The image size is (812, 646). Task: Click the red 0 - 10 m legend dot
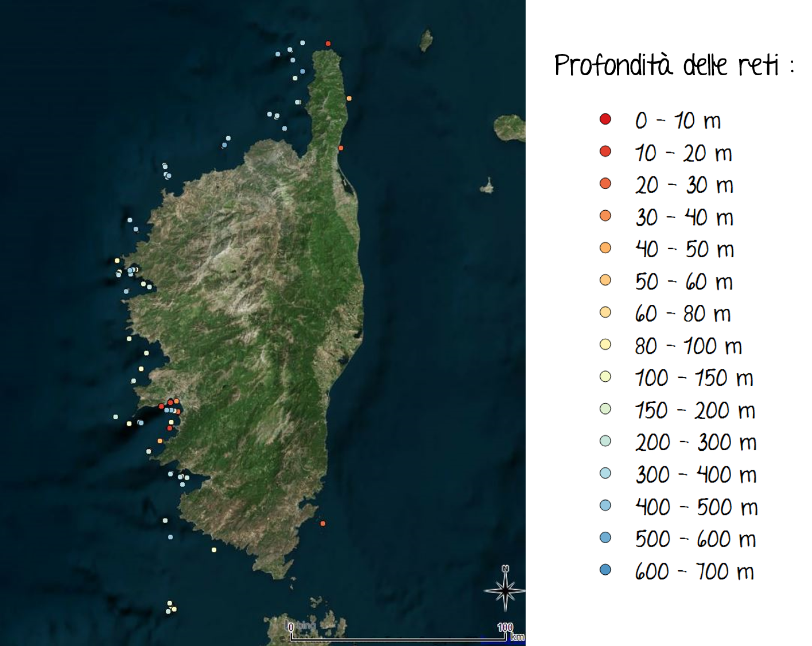click(x=605, y=119)
